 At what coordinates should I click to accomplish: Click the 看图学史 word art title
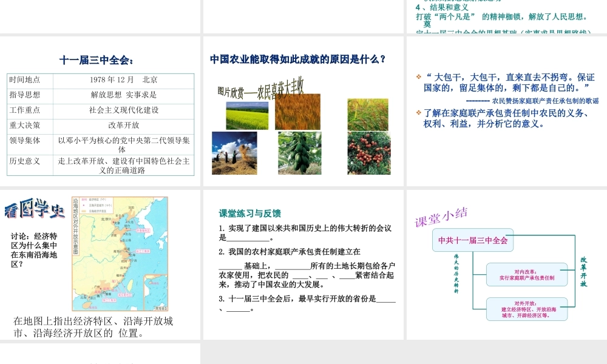point(35,209)
